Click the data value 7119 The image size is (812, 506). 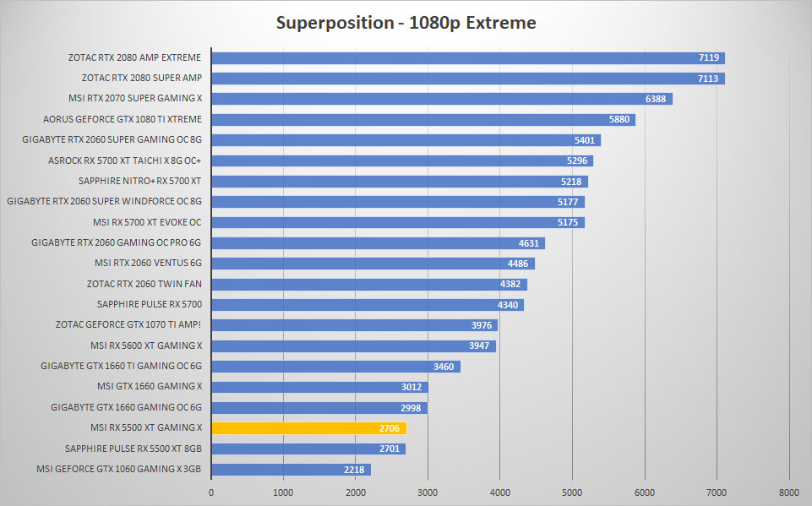(708, 57)
